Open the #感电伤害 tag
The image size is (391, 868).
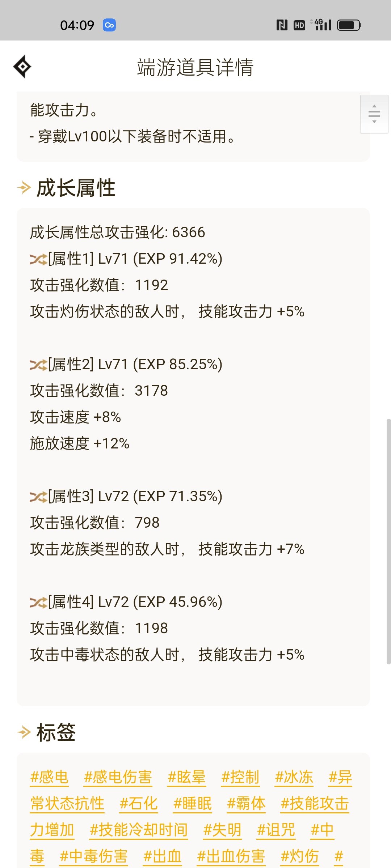click(118, 777)
